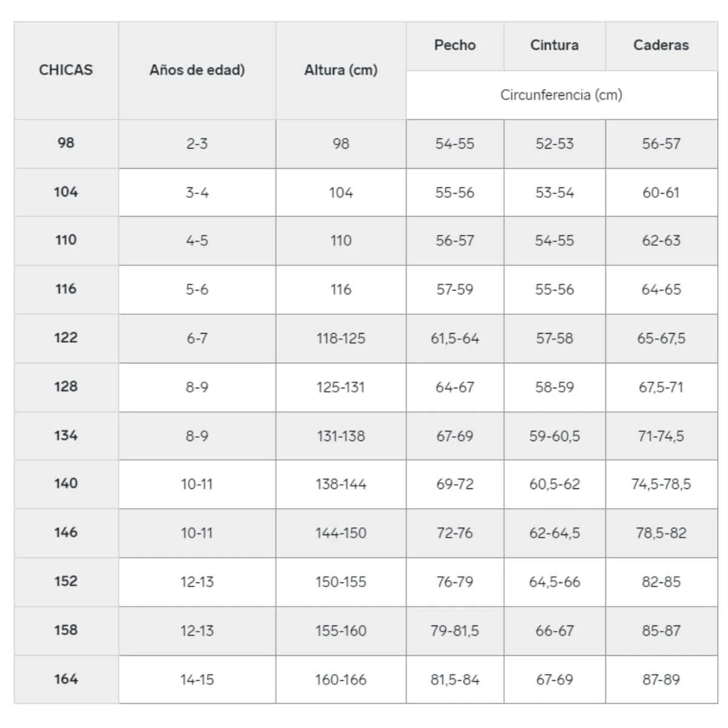The image size is (728, 728).
Task: Select the size 122 row label
Action: point(66,338)
